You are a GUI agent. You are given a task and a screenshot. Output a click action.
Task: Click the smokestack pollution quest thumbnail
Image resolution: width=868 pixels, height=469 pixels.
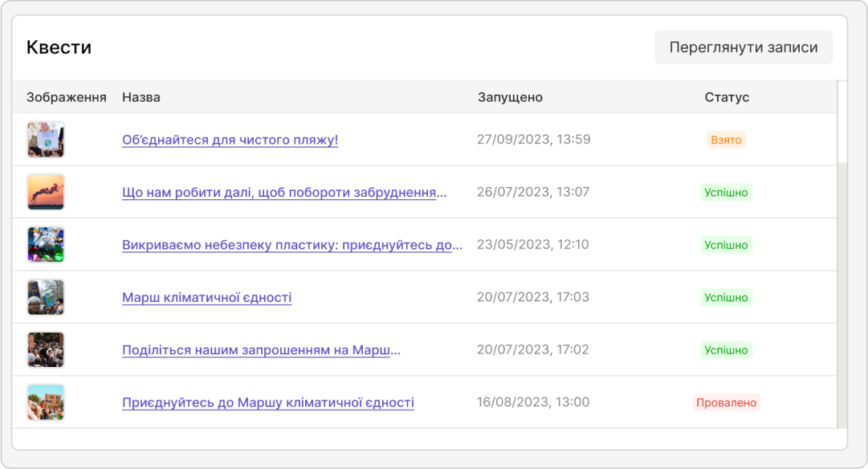click(x=45, y=193)
